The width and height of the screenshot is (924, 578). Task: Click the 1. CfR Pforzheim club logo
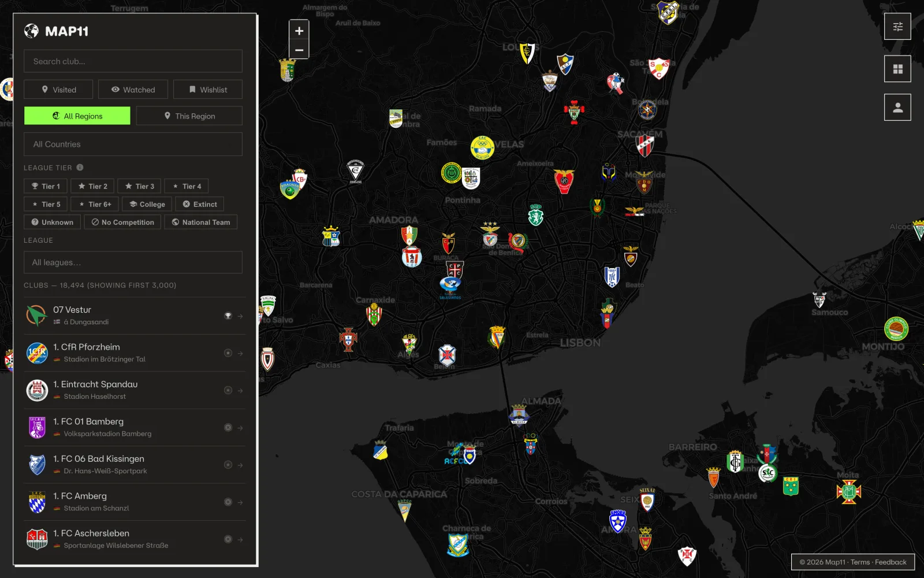pyautogui.click(x=37, y=353)
